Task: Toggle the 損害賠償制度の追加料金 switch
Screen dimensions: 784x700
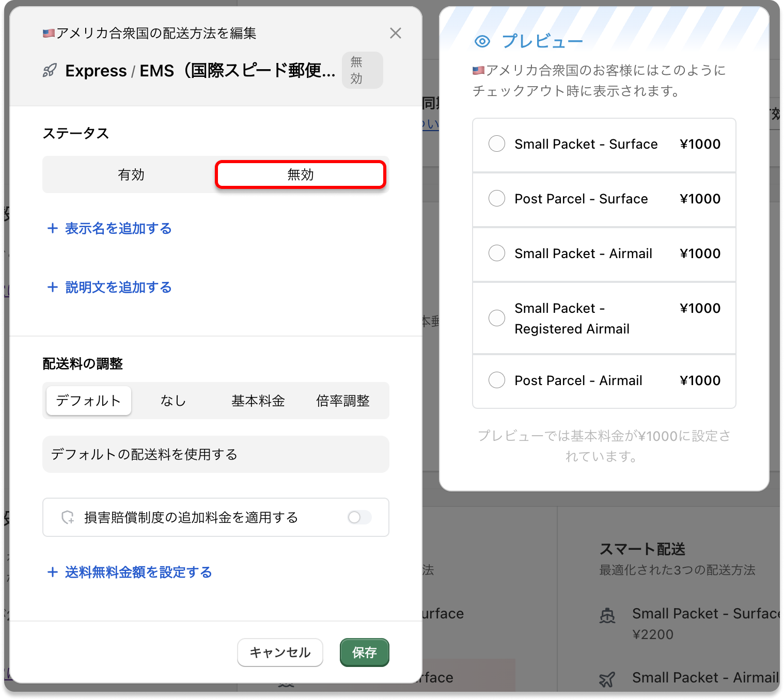Action: 359,517
